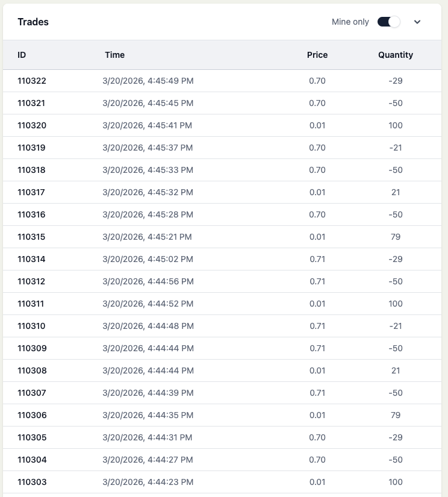448x497 pixels.
Task: Click quantity 79 in row 110315
Action: pos(396,237)
